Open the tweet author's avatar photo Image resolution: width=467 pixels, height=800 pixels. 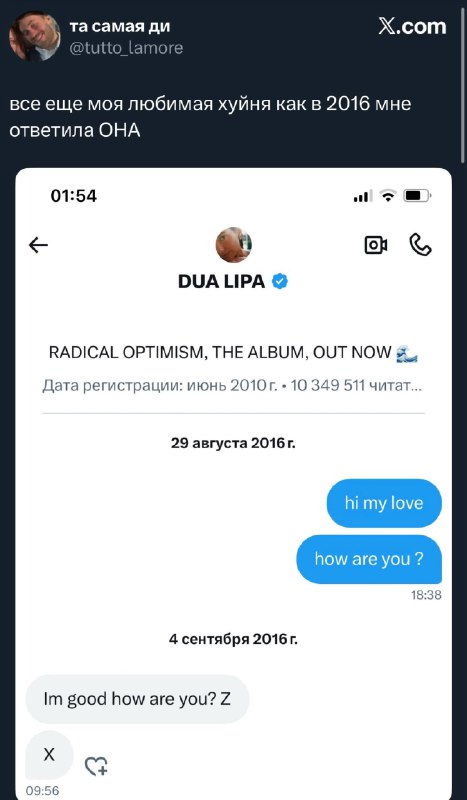coord(35,36)
